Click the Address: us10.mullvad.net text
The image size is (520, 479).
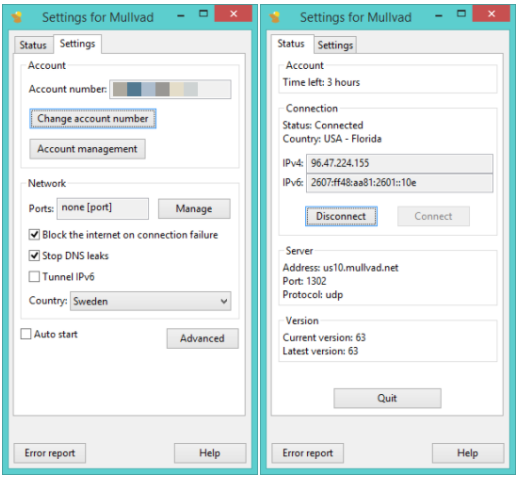coord(340,268)
